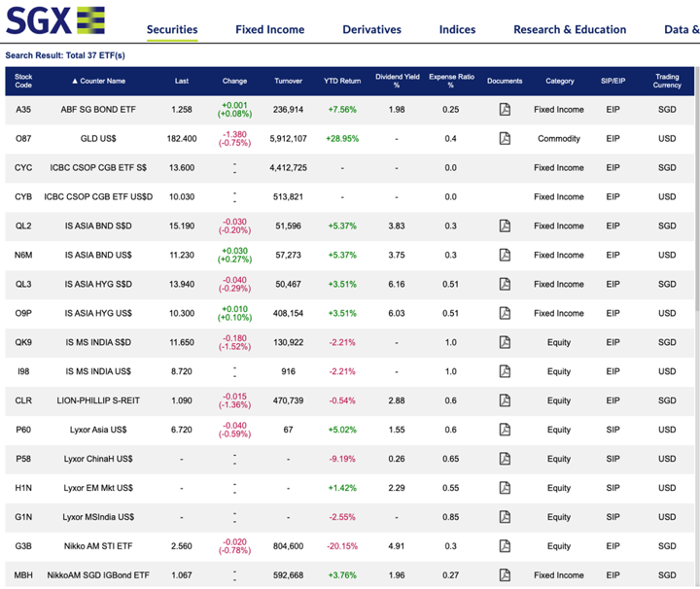This screenshot has width=700, height=589.
Task: Sort table by Trading Currency header
Action: 667,81
